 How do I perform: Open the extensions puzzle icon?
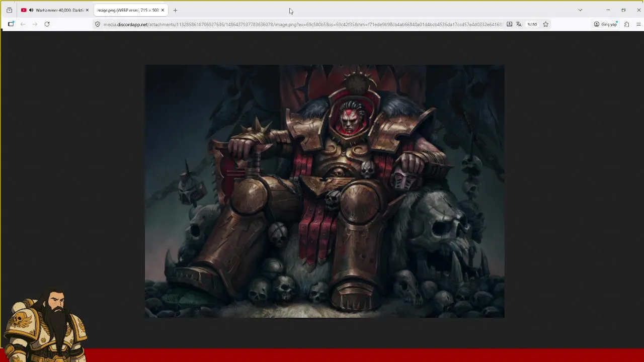point(626,24)
